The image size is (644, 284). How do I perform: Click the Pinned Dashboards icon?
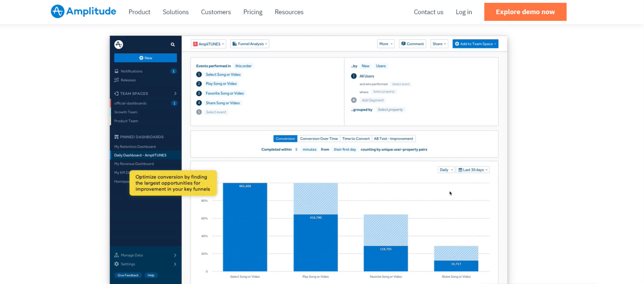116,137
